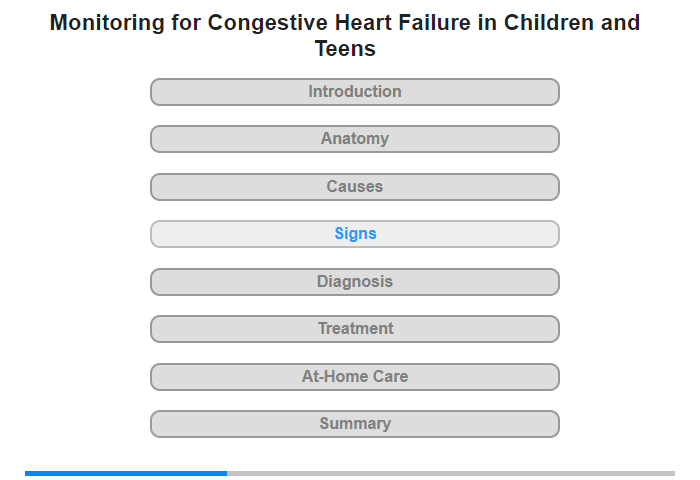Select the Causes section button
This screenshot has width=700, height=480.
(x=355, y=187)
